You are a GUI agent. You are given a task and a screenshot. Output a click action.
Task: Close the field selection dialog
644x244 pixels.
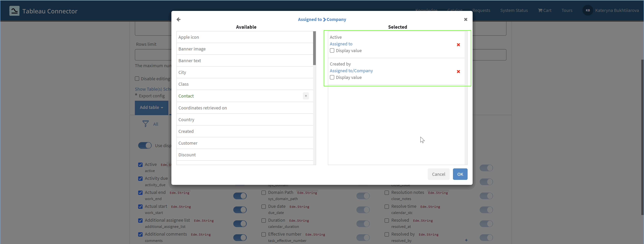coord(466,19)
